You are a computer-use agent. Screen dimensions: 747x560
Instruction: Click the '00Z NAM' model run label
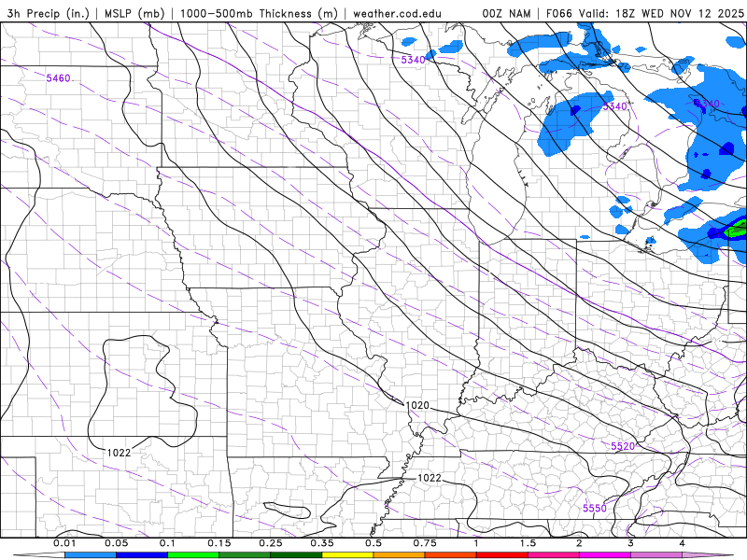[506, 13]
